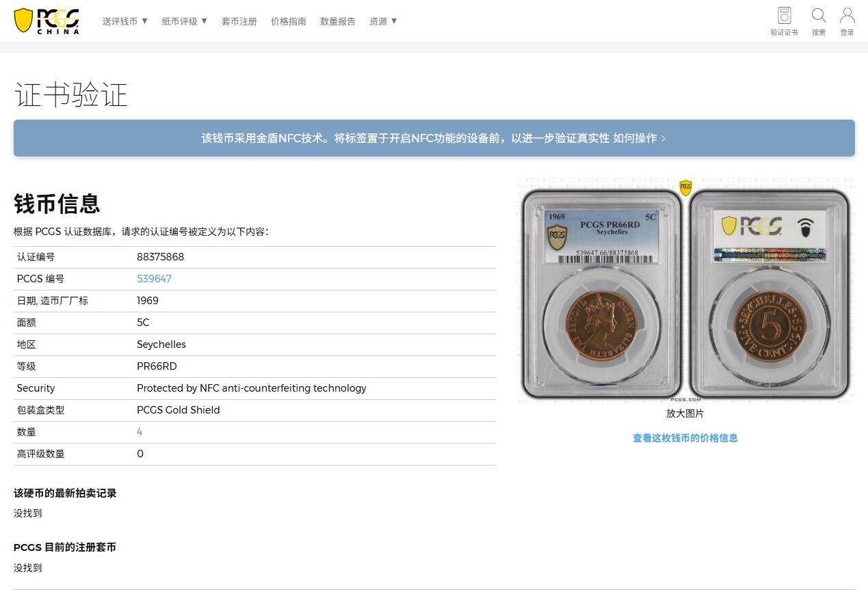868x596 pixels.
Task: Open 查看这枚钱币的价格信息 price link
Action: (x=685, y=438)
